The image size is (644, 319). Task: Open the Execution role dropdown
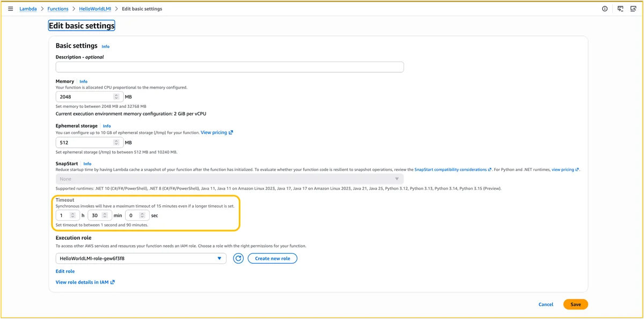[x=142, y=258]
